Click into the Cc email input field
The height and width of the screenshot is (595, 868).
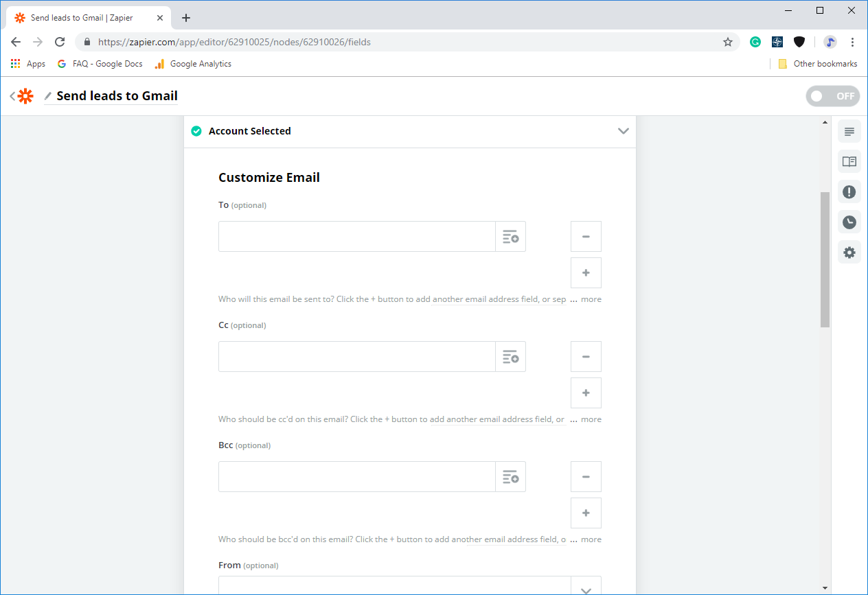(x=356, y=357)
